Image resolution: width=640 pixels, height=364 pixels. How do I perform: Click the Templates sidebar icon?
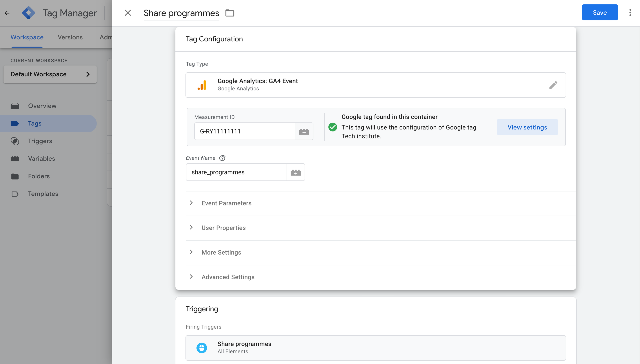15,194
